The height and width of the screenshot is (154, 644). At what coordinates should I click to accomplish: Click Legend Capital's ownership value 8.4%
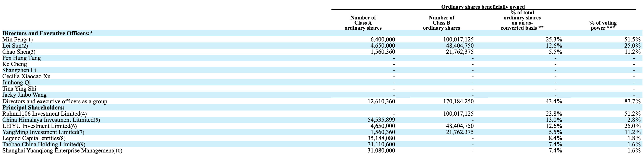556,138
